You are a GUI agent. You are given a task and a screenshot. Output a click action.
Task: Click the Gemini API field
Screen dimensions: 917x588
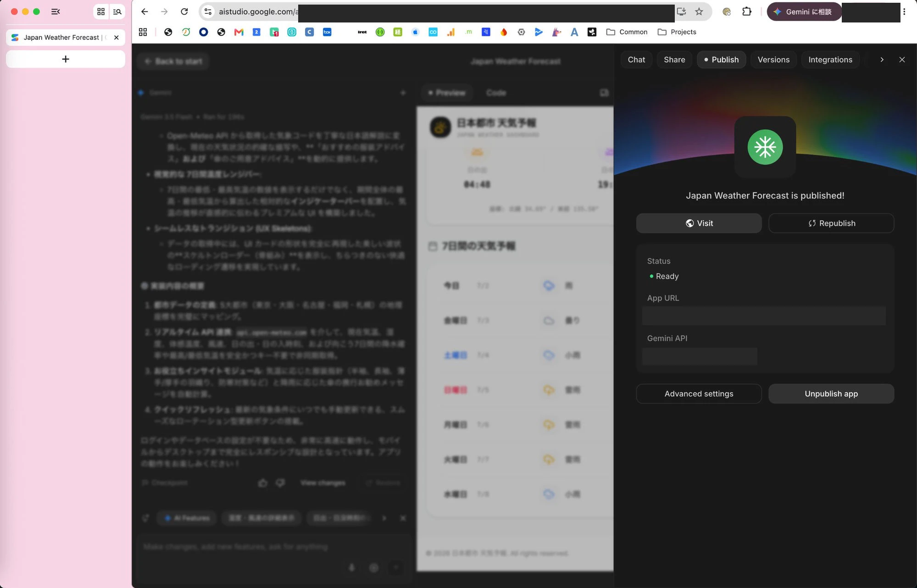pyautogui.click(x=700, y=356)
